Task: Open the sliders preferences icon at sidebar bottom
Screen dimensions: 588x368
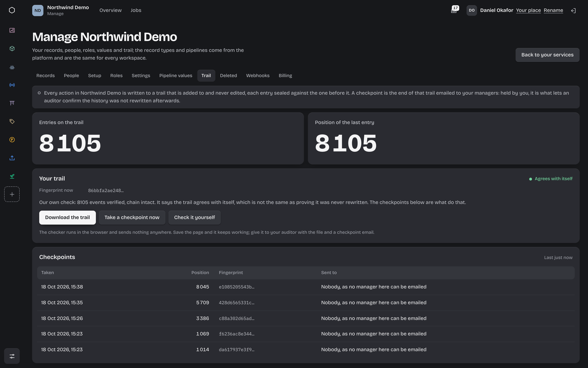Action: point(12,356)
